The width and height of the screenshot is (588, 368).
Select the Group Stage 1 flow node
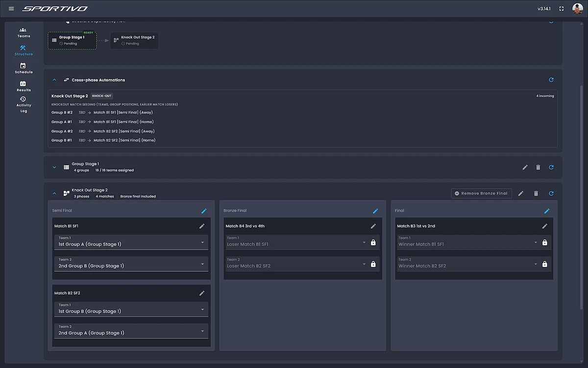pos(73,40)
